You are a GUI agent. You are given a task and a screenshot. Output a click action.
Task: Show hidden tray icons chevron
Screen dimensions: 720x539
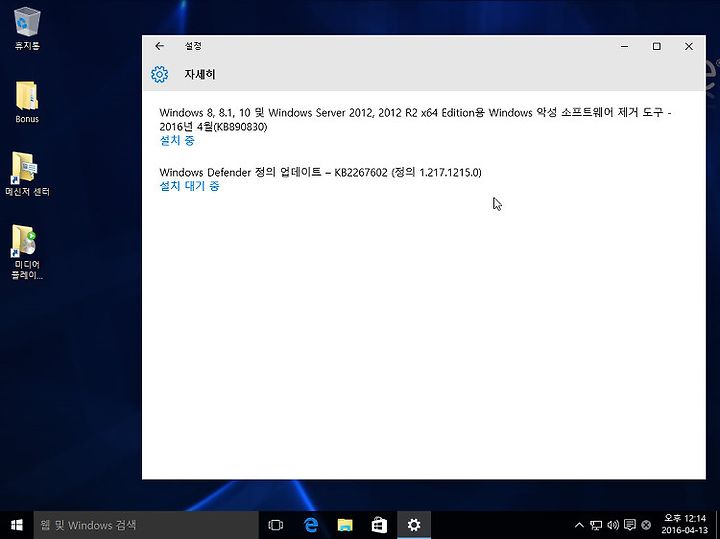click(579, 525)
